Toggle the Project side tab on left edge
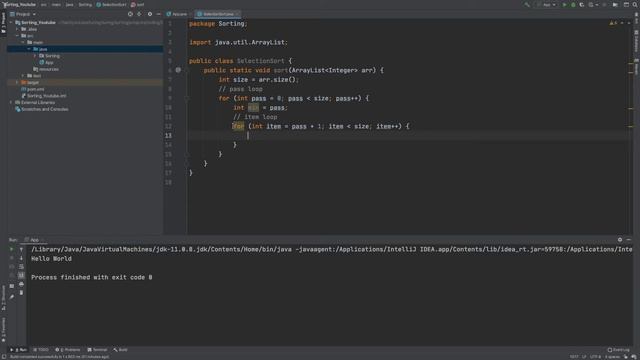The height and width of the screenshot is (360, 640). 3,23
